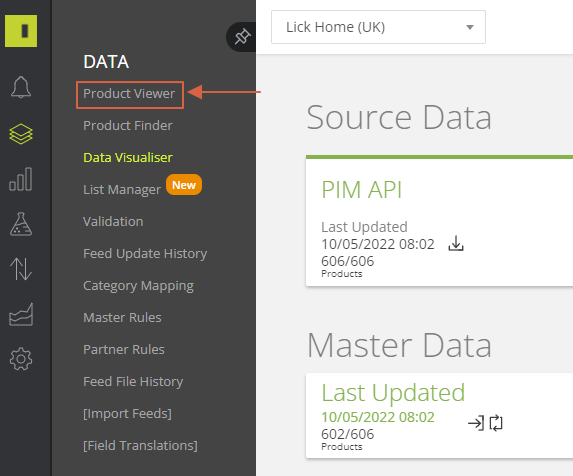Open Product Viewer menu item
The width and height of the screenshot is (573, 476).
(x=129, y=94)
